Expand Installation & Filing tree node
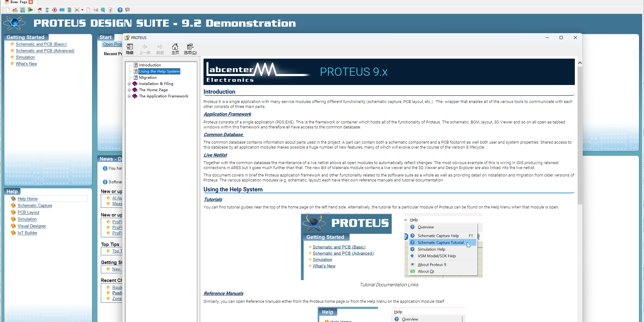 click(129, 84)
